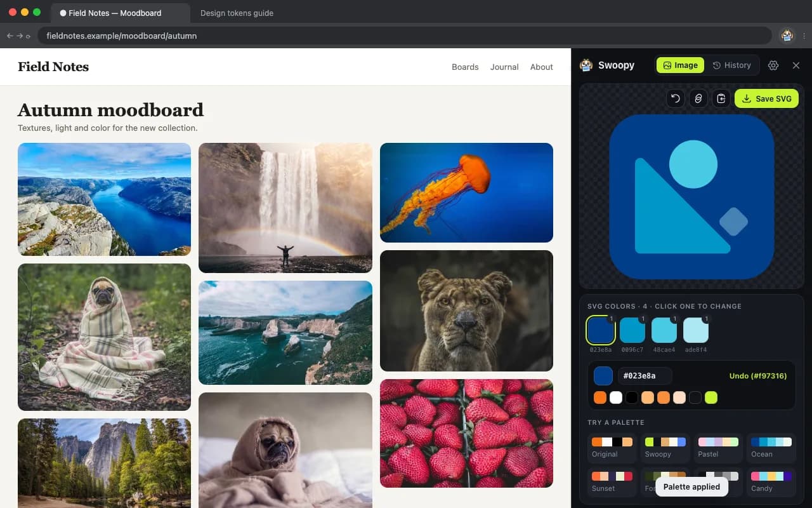Screen dimensions: 812x508
Task: Click the jellyfish photo on the moodboard
Action: (x=466, y=192)
